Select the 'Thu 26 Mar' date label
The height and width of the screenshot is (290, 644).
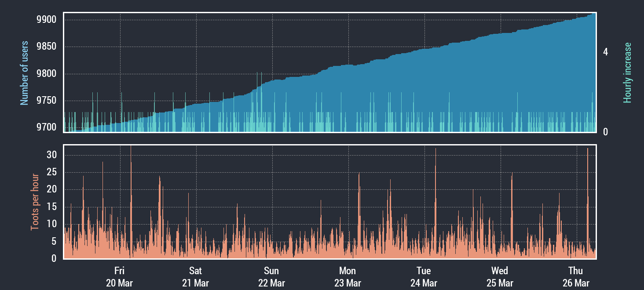pyautogui.click(x=576, y=276)
